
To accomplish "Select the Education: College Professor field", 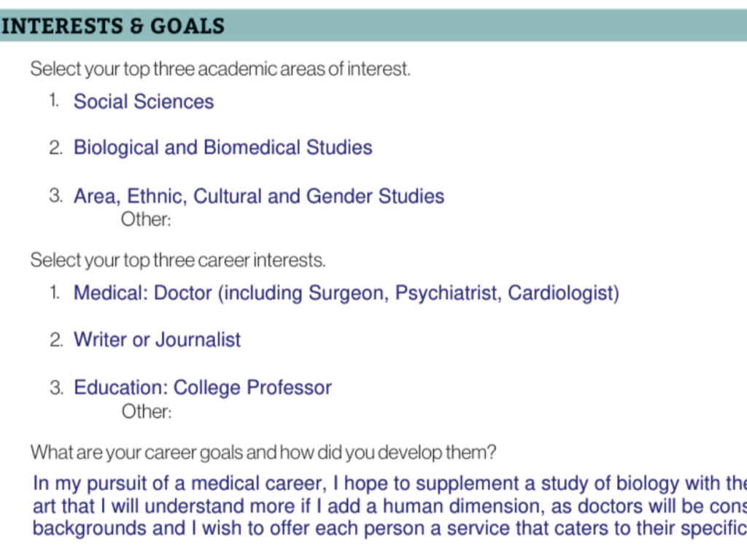I will (x=203, y=388).
